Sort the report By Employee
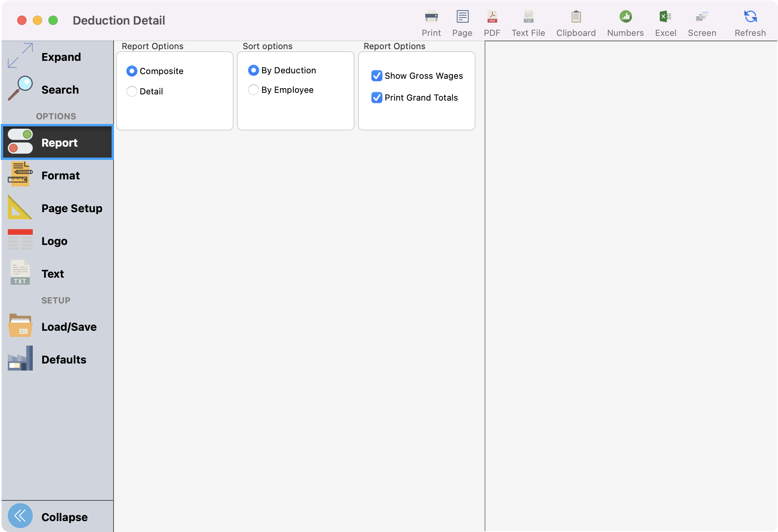Image resolution: width=778 pixels, height=532 pixels. [254, 90]
